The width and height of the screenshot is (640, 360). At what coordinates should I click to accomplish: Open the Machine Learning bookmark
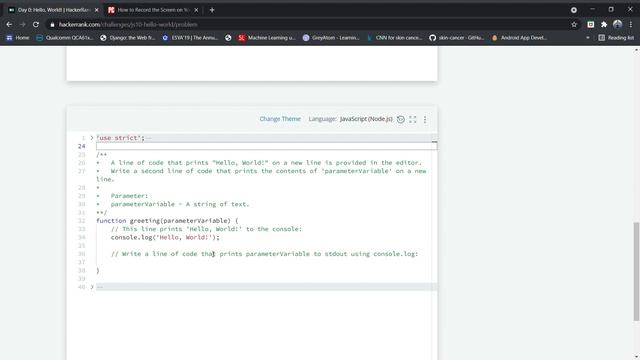[x=267, y=38]
